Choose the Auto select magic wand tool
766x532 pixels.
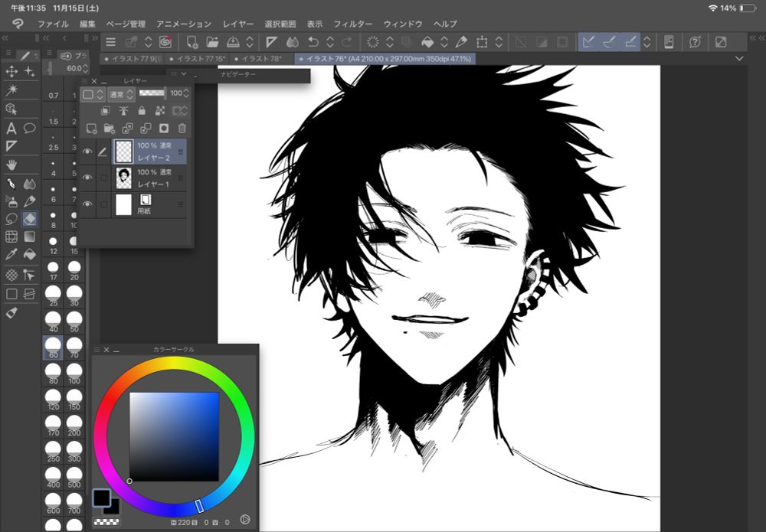11,90
